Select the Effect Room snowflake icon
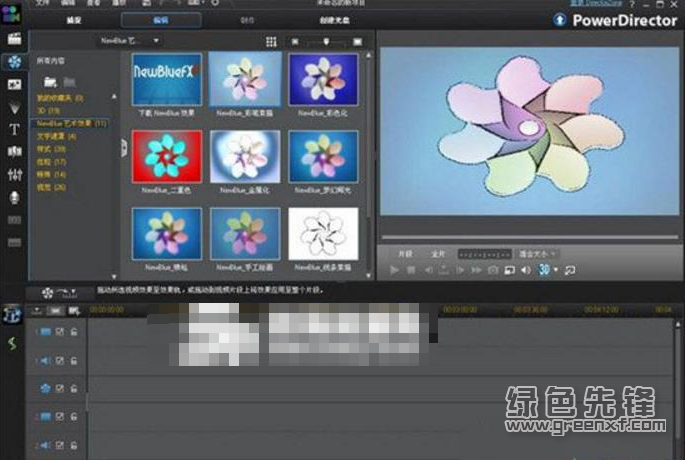This screenshot has height=460, width=685. point(14,62)
